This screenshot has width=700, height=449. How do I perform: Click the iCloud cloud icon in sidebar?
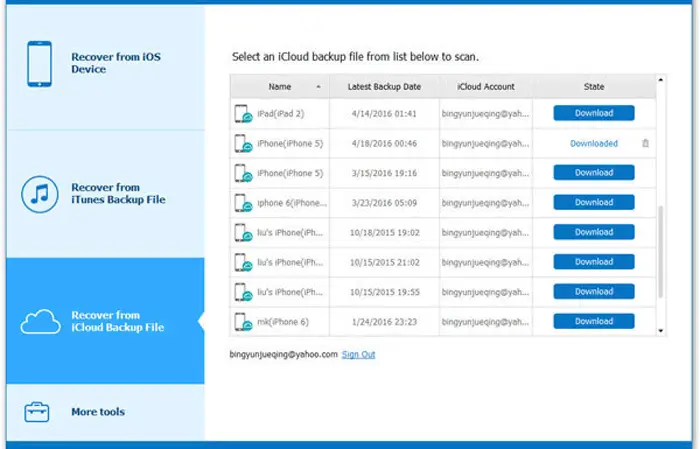click(x=38, y=321)
